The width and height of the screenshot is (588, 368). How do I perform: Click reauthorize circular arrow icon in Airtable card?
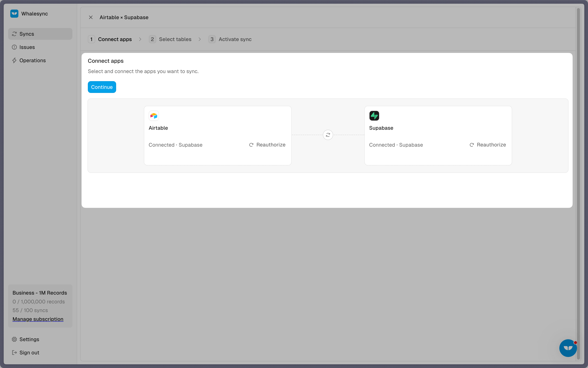pyautogui.click(x=251, y=145)
